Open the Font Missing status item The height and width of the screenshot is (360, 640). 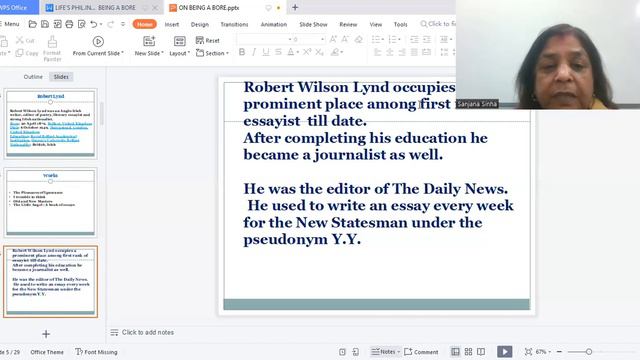coord(96,352)
